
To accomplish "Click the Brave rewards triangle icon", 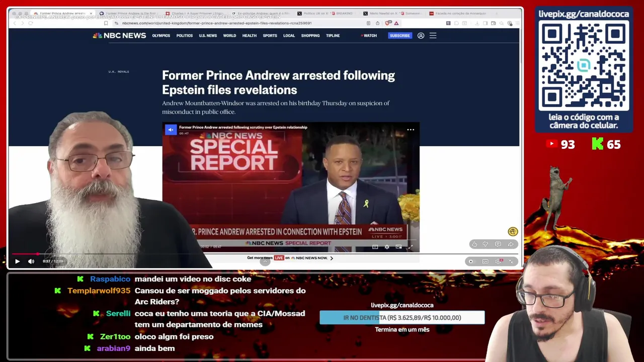I will [x=396, y=23].
